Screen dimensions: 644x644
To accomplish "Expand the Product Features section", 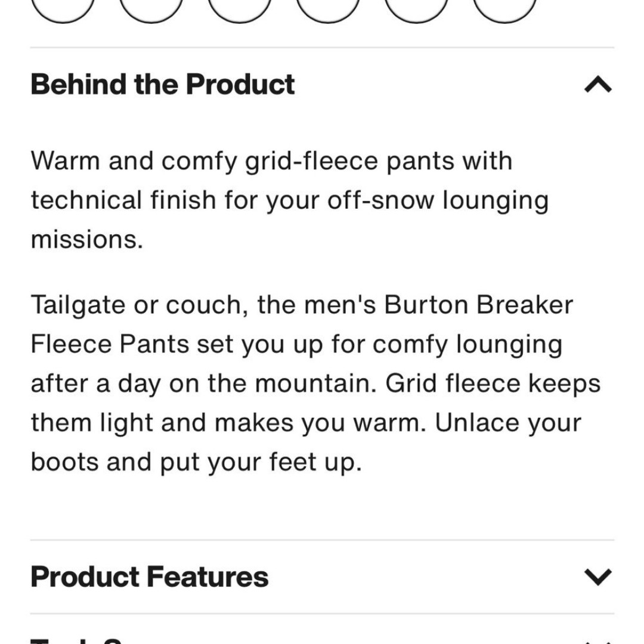I will click(322, 577).
